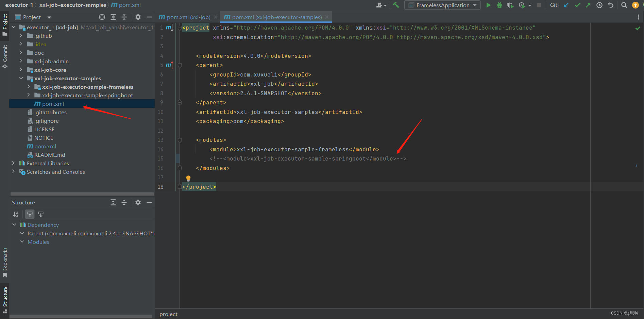Open the Commit tool window tab
The image size is (644, 319).
tap(5, 56)
